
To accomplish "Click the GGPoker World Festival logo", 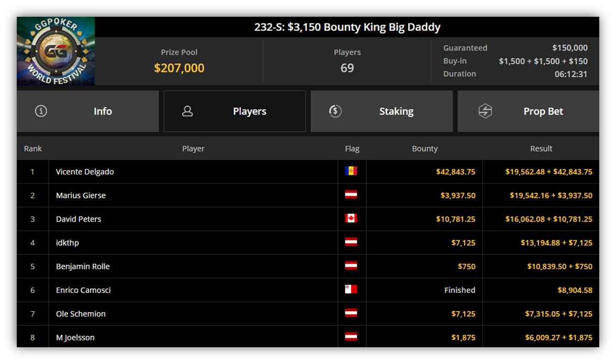I will pyautogui.click(x=56, y=51).
